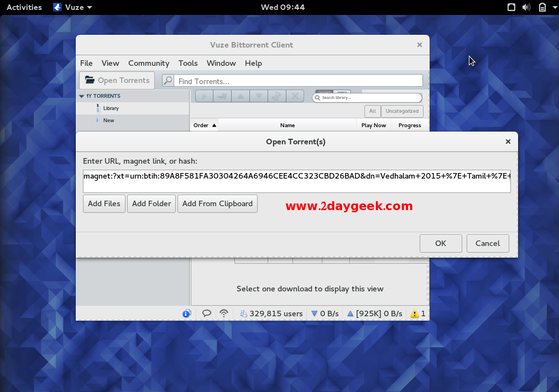Viewport: 559px width, 392px height.
Task: Click the Name column header
Action: coord(288,125)
